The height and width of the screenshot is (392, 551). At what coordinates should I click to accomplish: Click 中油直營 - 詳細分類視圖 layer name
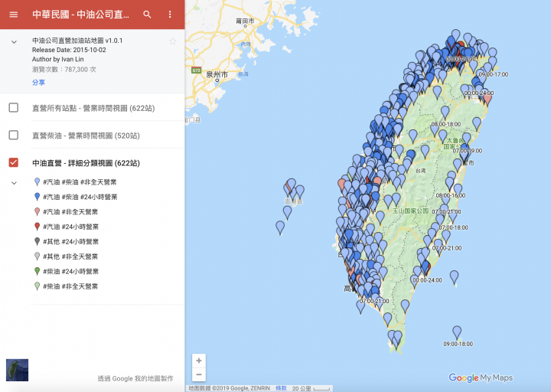pos(86,163)
